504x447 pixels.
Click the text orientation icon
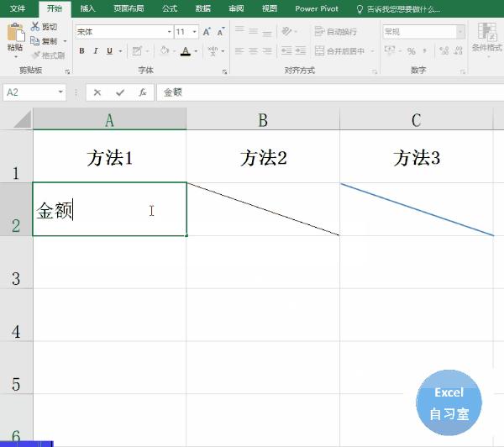coord(286,31)
